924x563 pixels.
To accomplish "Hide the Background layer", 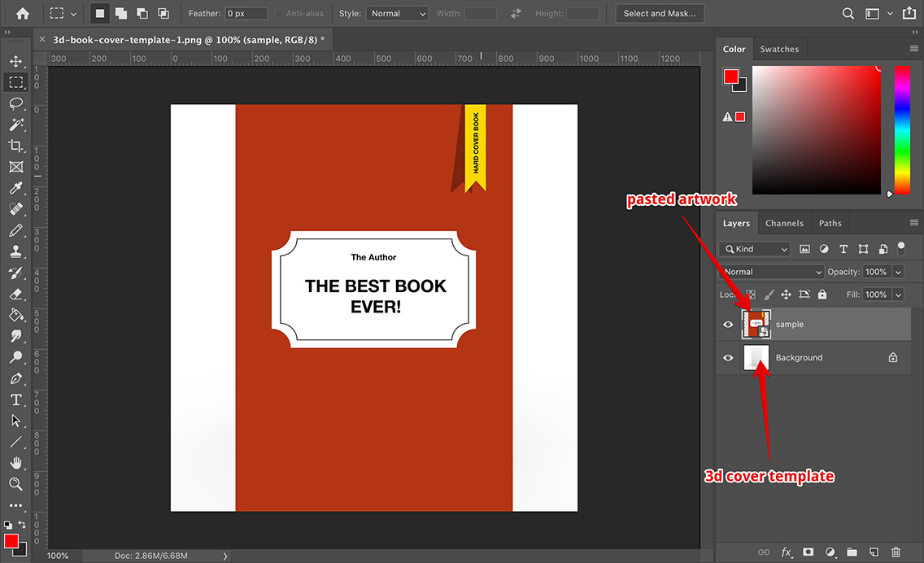I will (728, 357).
